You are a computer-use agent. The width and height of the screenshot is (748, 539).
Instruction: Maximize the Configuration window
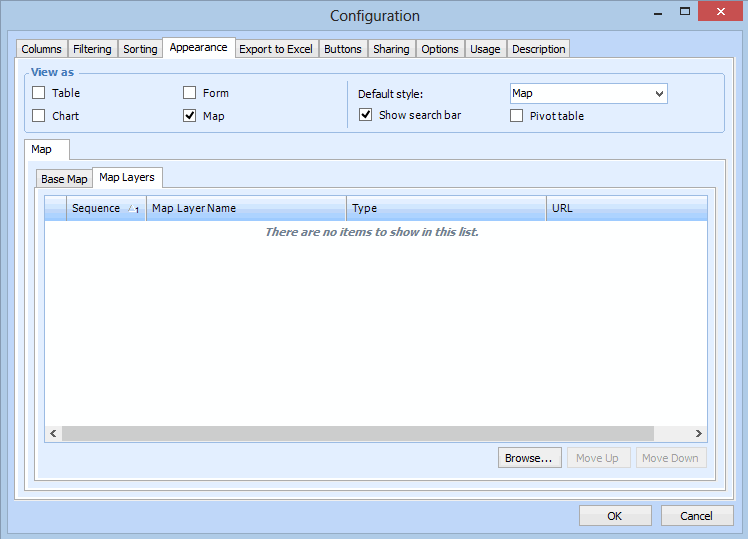tap(685, 11)
